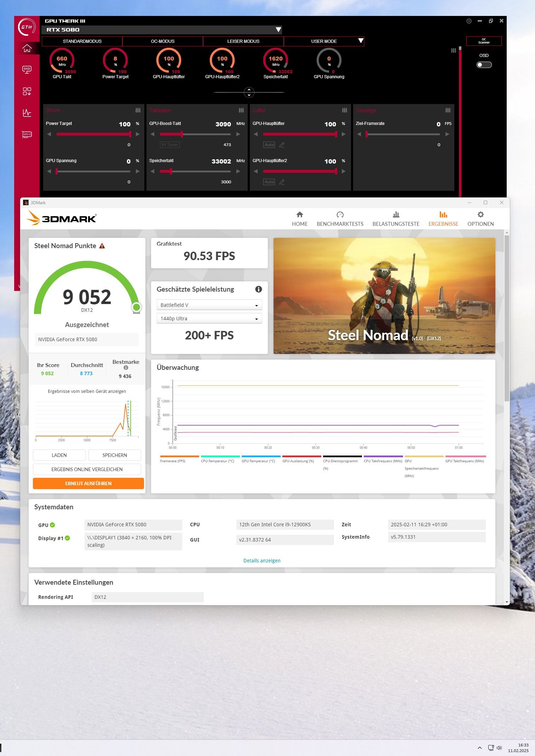Toggle GPU-Temperatur graph legend
This screenshot has width=535, height=756.
coord(261,459)
